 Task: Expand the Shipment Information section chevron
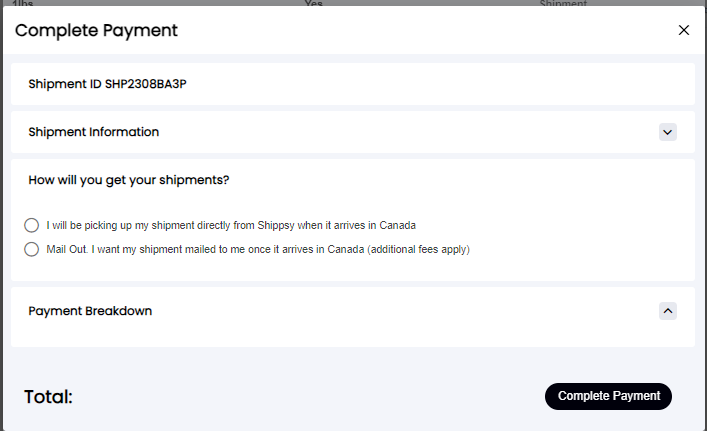pyautogui.click(x=668, y=132)
